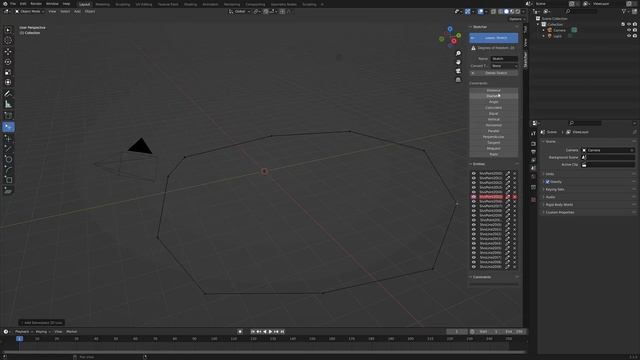Toggle X-ray display in viewport header
Image resolution: width=640 pixels, height=360 pixels.
[x=493, y=11]
